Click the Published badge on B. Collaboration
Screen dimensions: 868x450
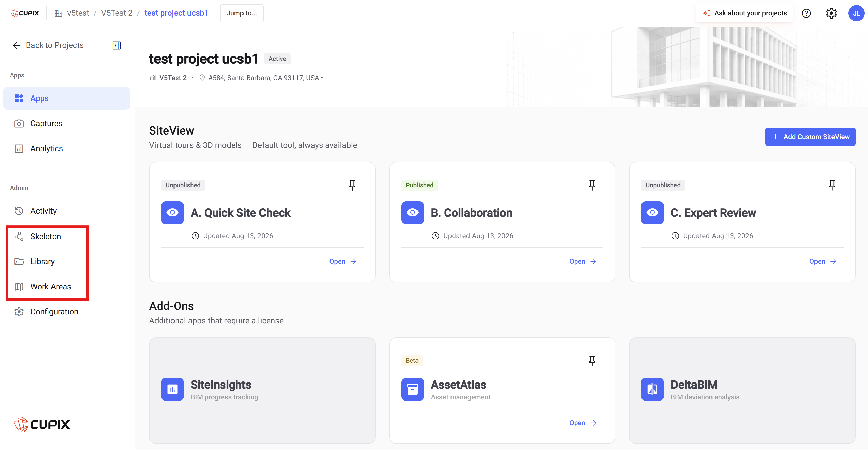point(420,185)
